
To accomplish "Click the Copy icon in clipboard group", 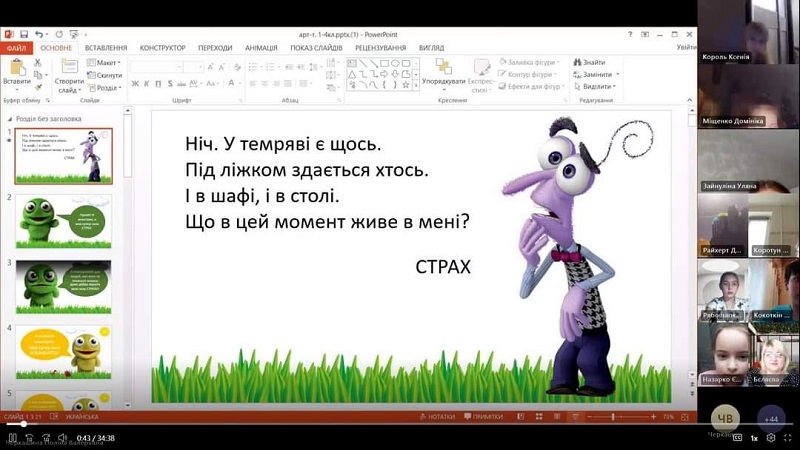I will (x=37, y=75).
